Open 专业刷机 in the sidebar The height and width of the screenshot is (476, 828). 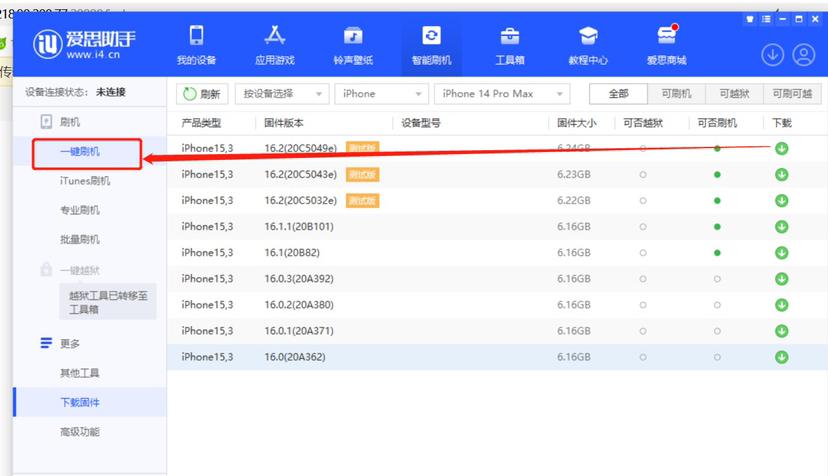tap(80, 210)
